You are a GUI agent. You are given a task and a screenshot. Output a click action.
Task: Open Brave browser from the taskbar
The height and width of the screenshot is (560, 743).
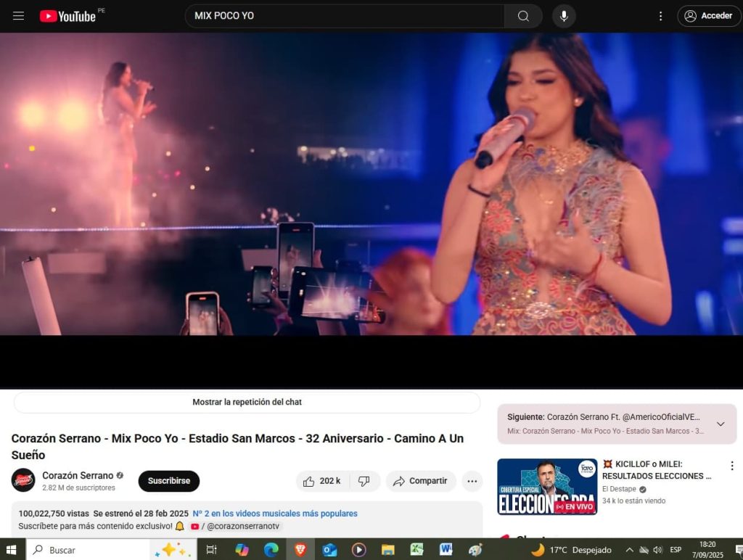300,550
